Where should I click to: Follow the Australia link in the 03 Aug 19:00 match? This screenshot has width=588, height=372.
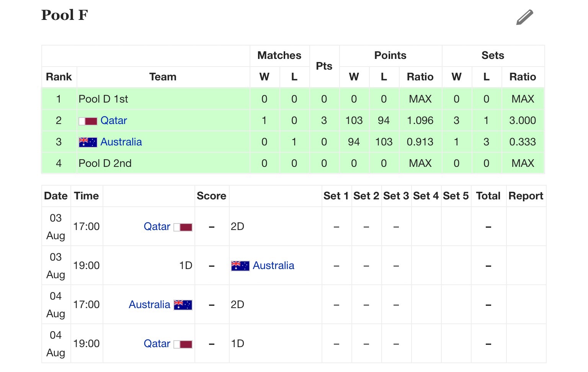pos(273,266)
